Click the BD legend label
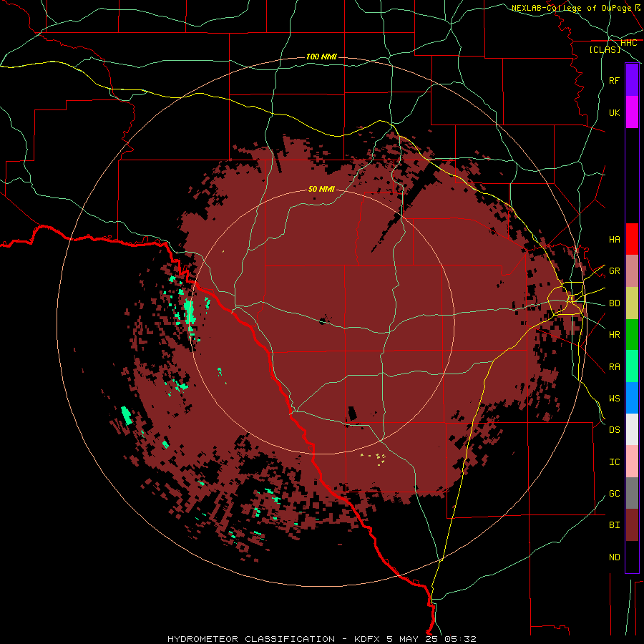This screenshot has width=644, height=644. 614,303
